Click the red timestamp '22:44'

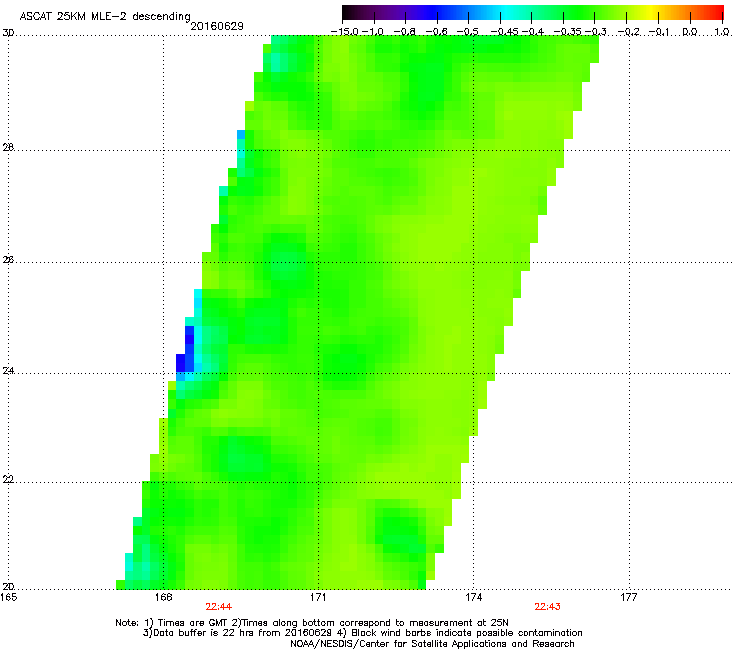coord(219,607)
